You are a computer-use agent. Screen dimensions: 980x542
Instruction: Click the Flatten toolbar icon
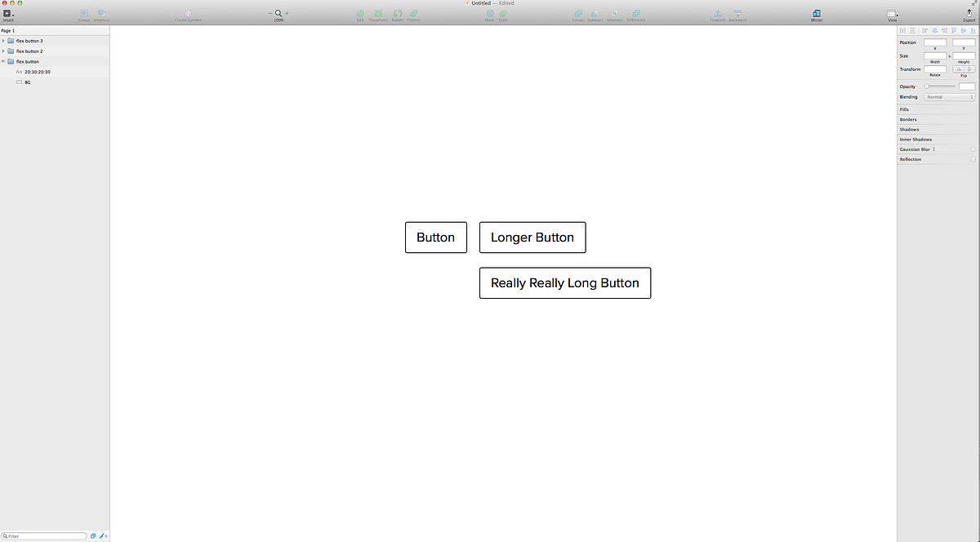click(x=414, y=14)
